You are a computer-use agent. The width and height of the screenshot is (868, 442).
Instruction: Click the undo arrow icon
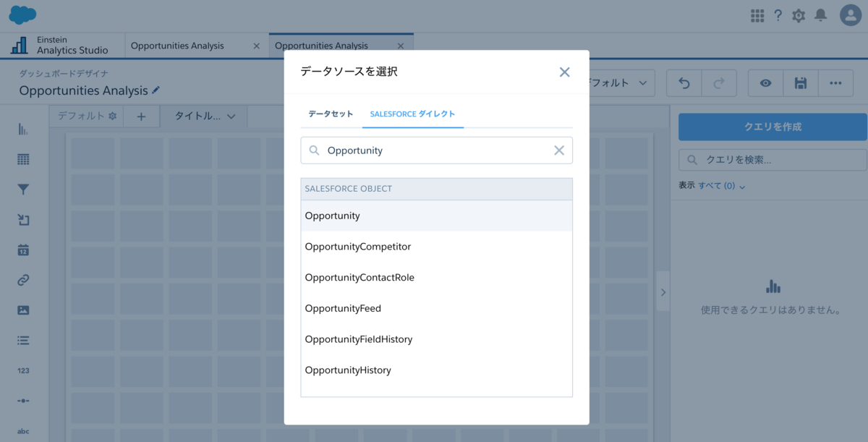pos(683,83)
